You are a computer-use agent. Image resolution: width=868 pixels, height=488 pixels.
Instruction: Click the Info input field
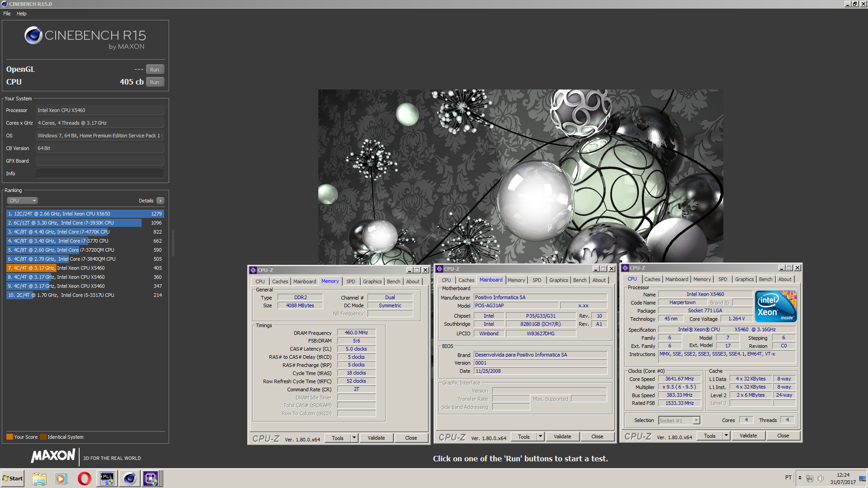[x=99, y=174]
